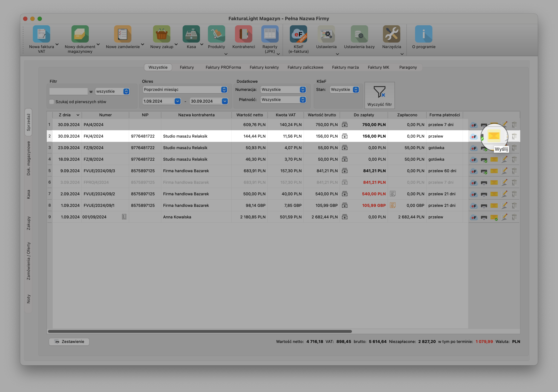
Task: Click the Nowy zakup basket icon
Action: pos(162,34)
